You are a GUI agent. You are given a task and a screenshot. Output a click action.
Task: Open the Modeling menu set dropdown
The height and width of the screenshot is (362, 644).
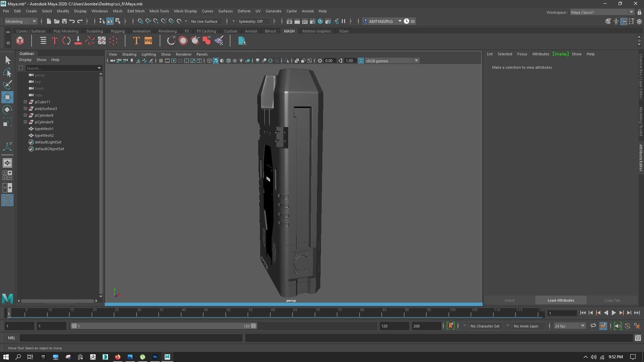click(21, 21)
